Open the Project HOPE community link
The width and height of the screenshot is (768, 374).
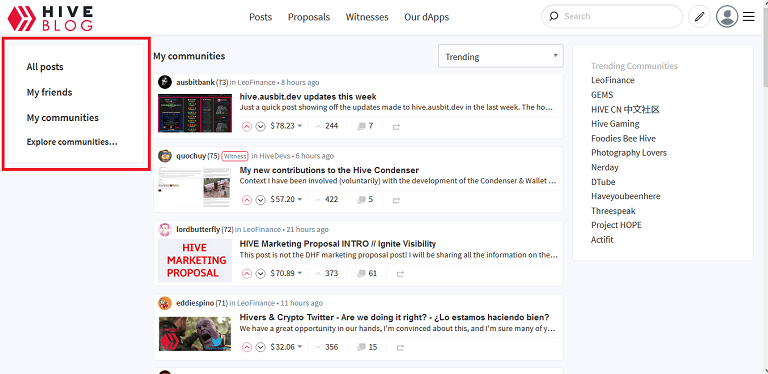pos(616,225)
